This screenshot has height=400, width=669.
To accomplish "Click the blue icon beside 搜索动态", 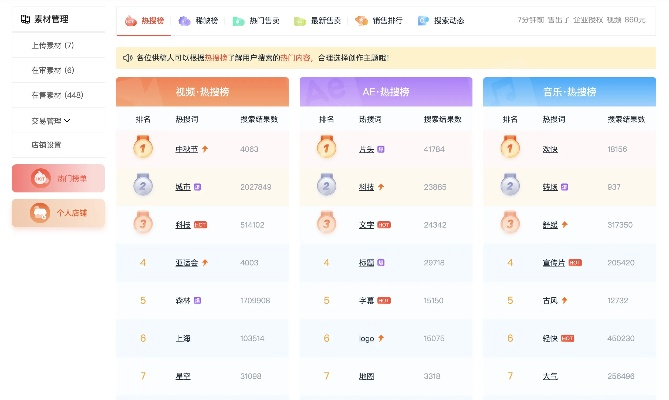I will coord(423,20).
